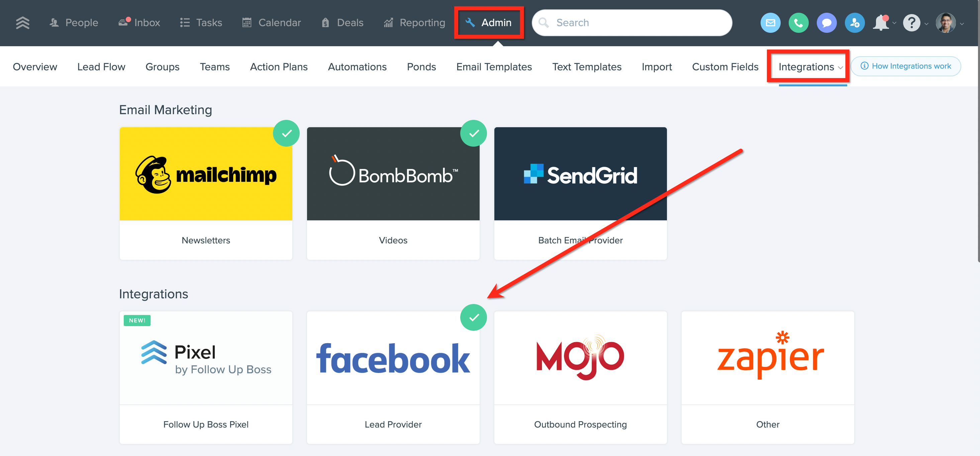Compose an email with the envelope icon
Image resolution: width=980 pixels, height=456 pixels.
click(770, 23)
